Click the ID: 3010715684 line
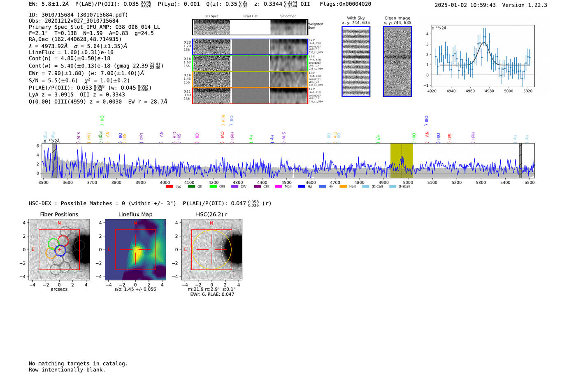 78,15
